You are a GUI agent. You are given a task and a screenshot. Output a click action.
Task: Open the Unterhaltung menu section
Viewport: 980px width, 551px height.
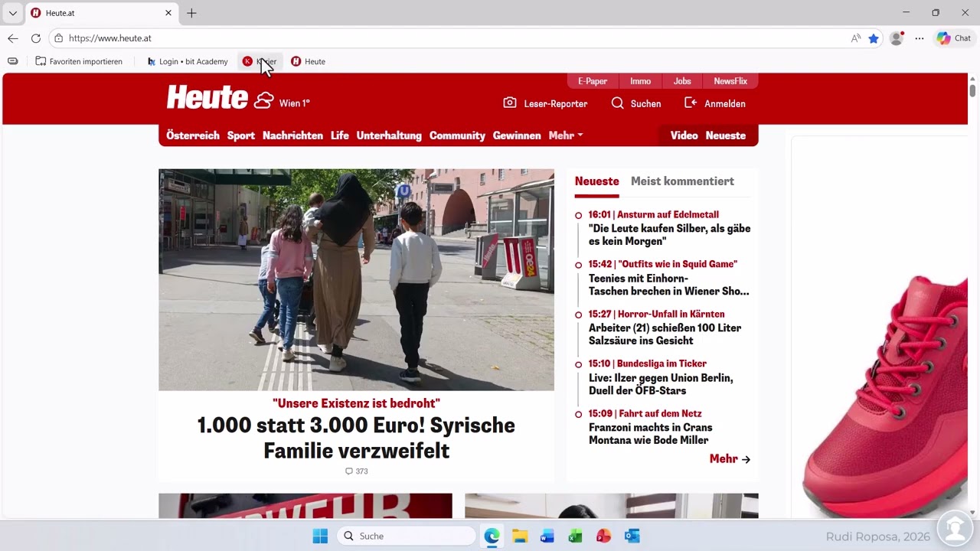(x=389, y=135)
